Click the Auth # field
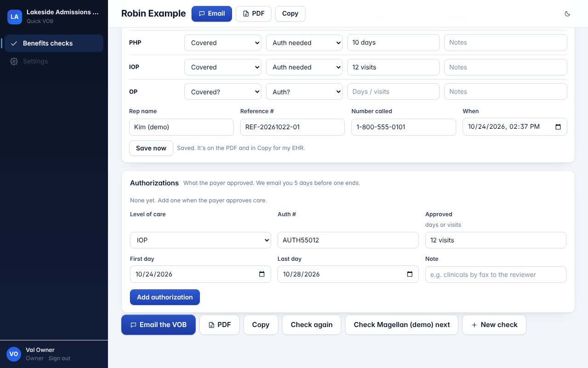 (x=348, y=240)
